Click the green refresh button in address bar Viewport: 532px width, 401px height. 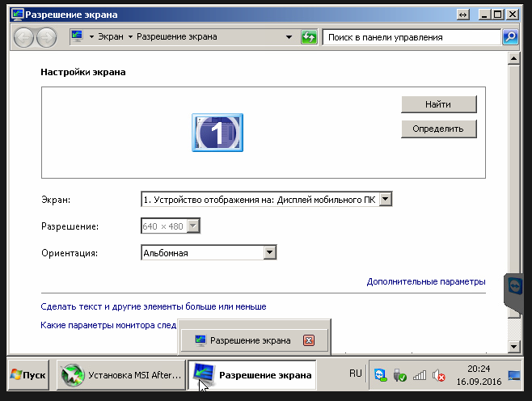point(309,37)
